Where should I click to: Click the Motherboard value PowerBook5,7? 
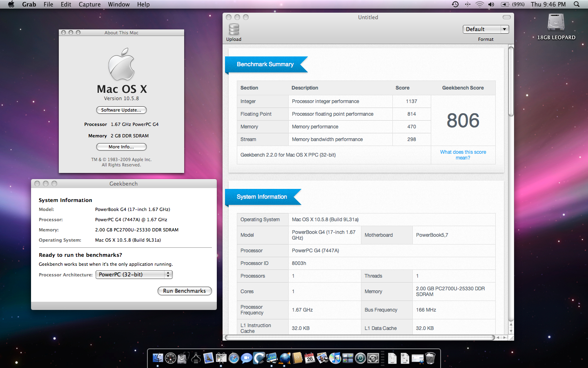tap(432, 235)
